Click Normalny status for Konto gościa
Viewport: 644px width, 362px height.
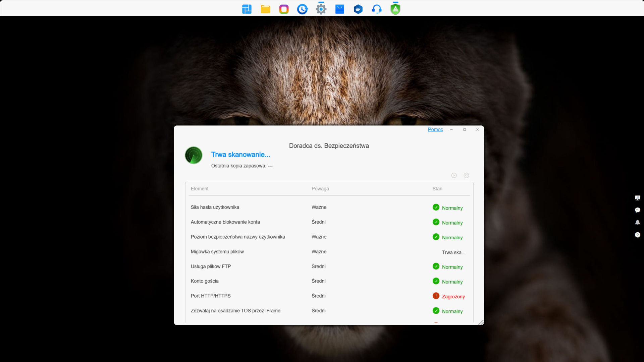click(x=452, y=282)
